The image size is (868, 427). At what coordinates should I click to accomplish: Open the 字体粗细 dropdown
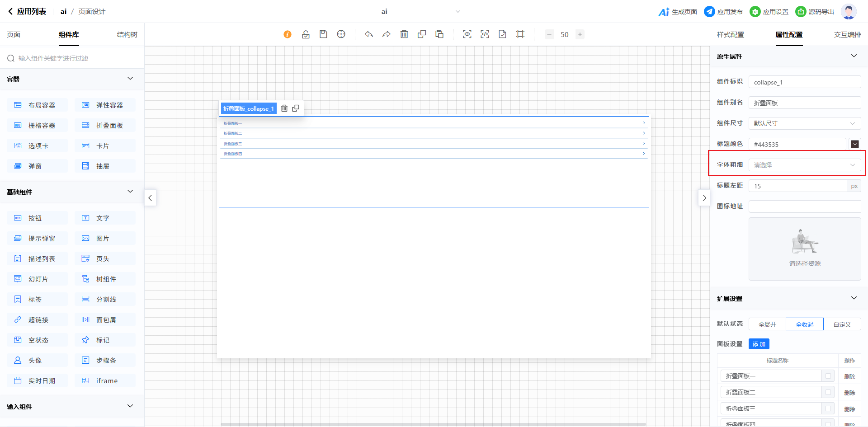tap(805, 165)
